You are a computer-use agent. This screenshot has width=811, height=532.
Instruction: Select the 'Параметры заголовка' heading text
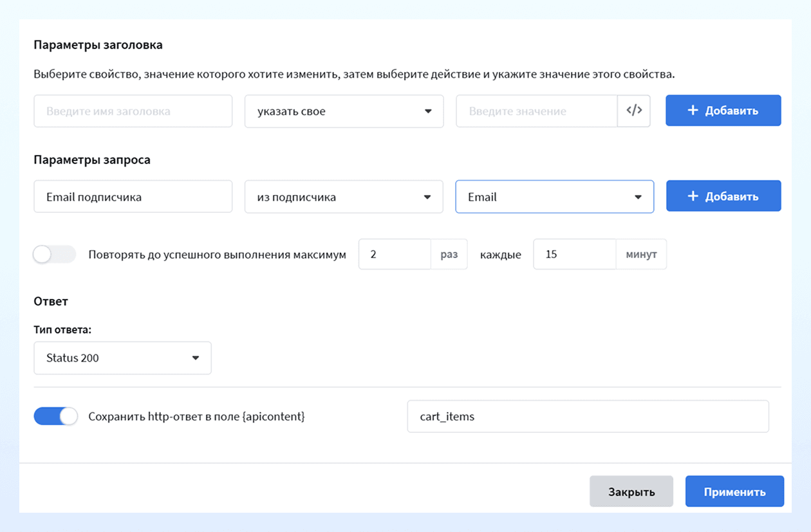click(98, 45)
